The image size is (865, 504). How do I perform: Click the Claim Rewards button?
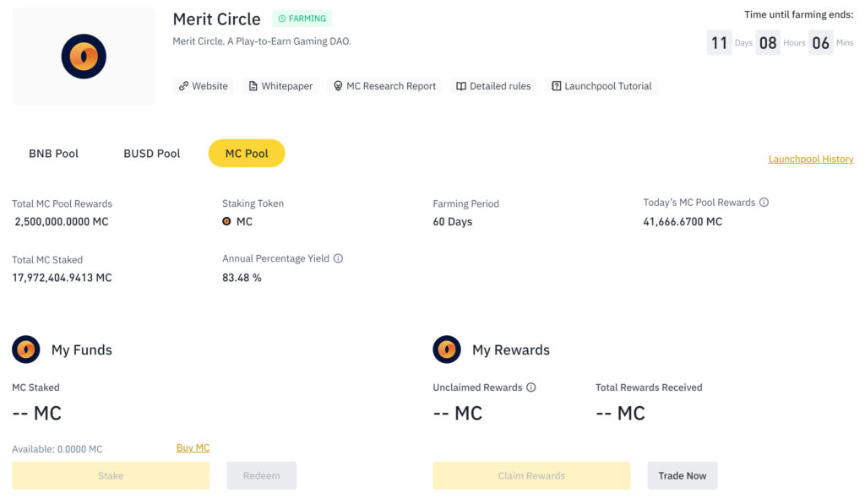click(x=532, y=475)
